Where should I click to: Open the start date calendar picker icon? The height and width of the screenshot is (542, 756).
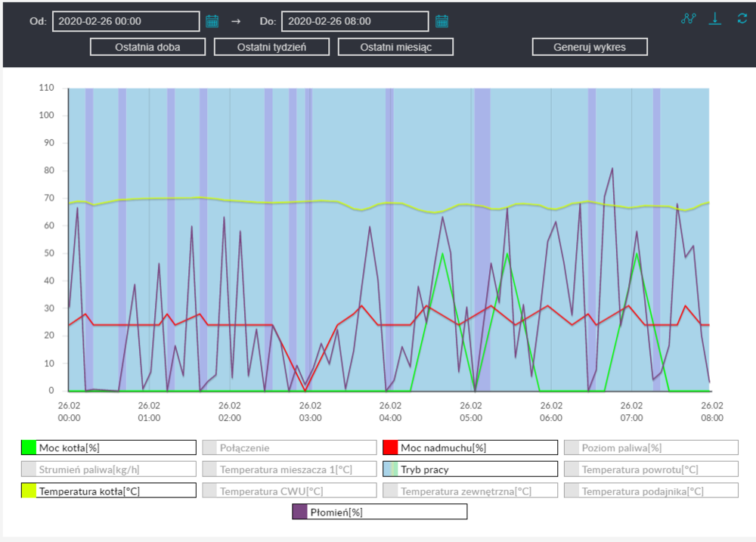tap(212, 21)
